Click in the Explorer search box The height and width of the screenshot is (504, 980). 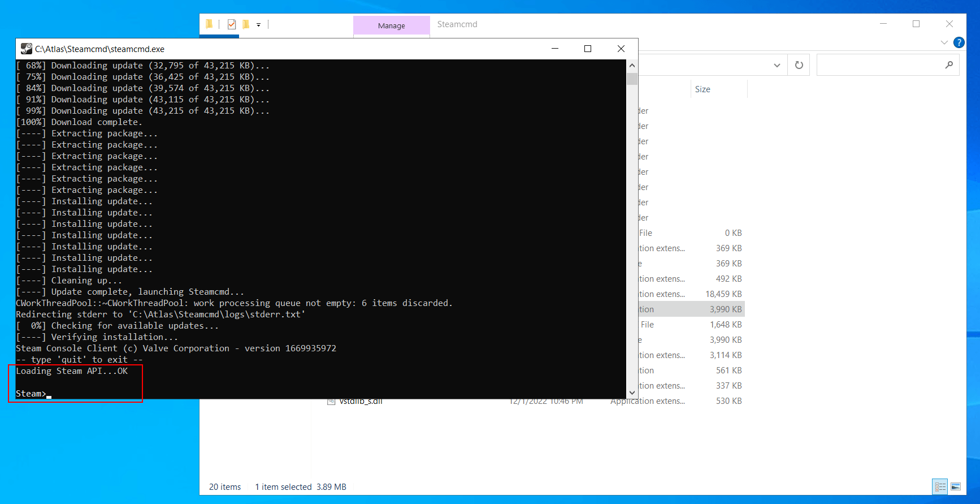(880, 65)
